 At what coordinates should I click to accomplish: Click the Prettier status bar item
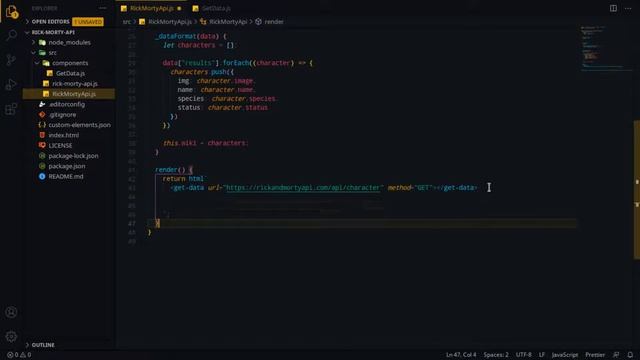point(595,355)
